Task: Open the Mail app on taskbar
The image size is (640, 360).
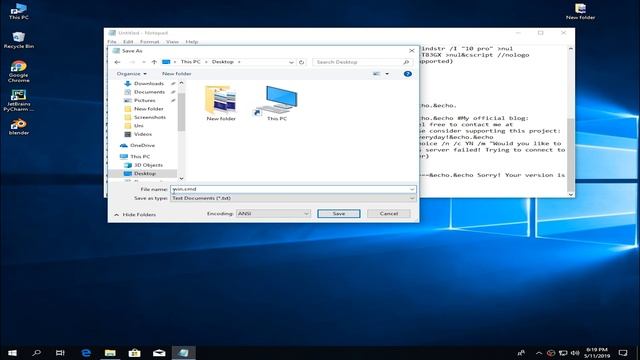Action: [x=159, y=353]
